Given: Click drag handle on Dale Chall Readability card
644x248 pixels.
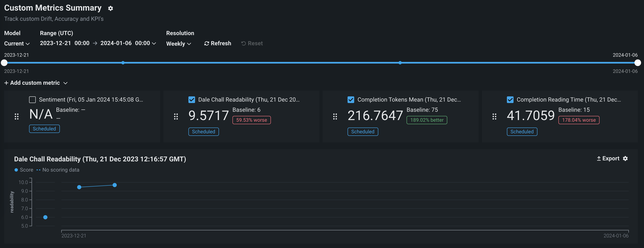Looking at the screenshot, I should click(176, 116).
